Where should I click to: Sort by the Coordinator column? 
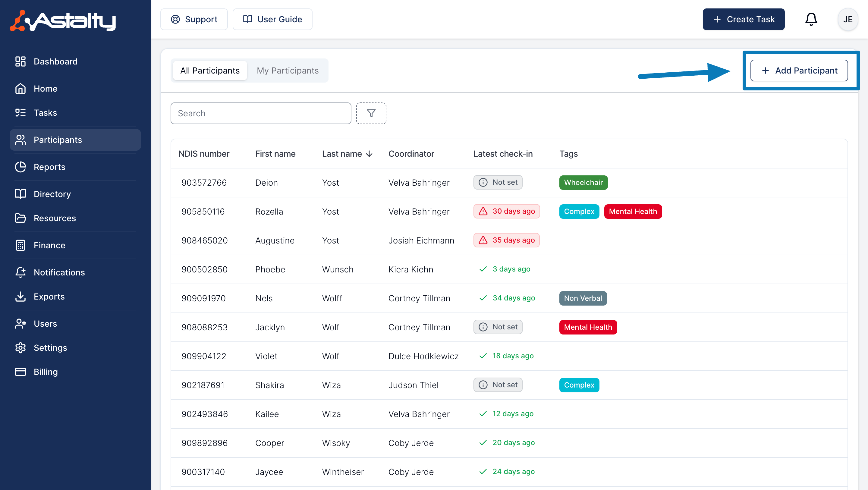(x=411, y=154)
